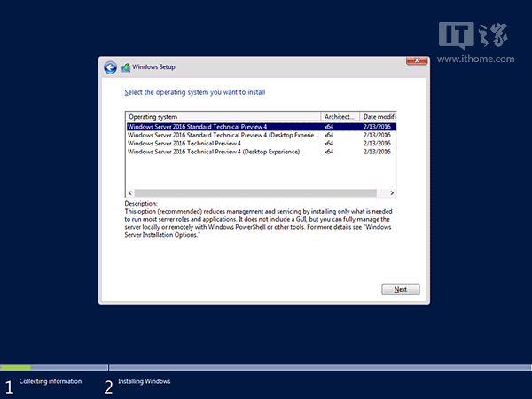Click the Collecting information step label

coord(51,381)
